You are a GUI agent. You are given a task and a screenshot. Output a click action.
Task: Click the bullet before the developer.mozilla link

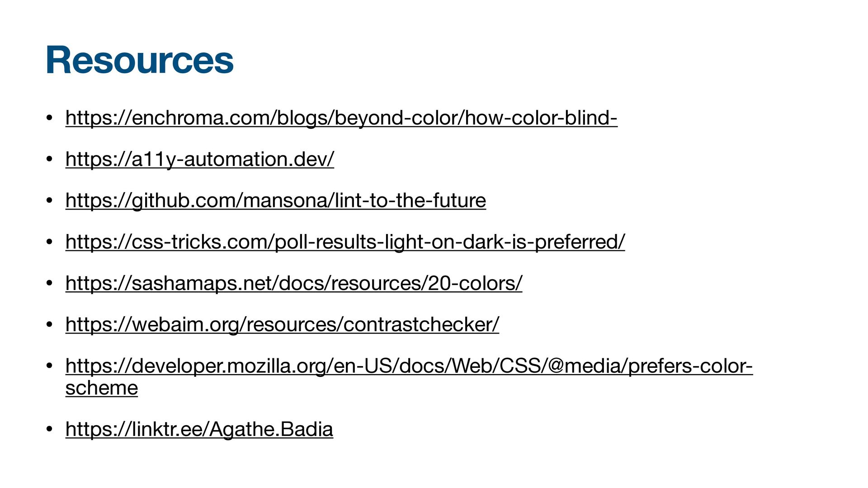click(49, 366)
